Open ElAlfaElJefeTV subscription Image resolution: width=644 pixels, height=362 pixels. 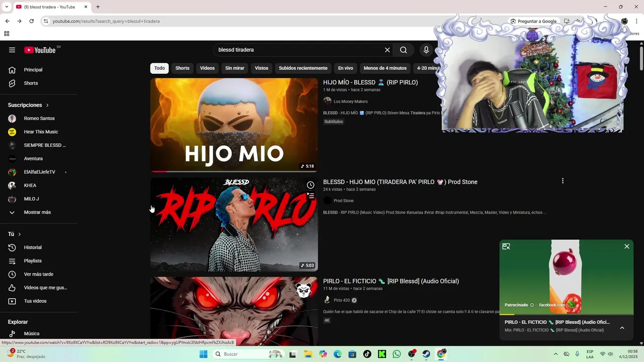pos(39,172)
